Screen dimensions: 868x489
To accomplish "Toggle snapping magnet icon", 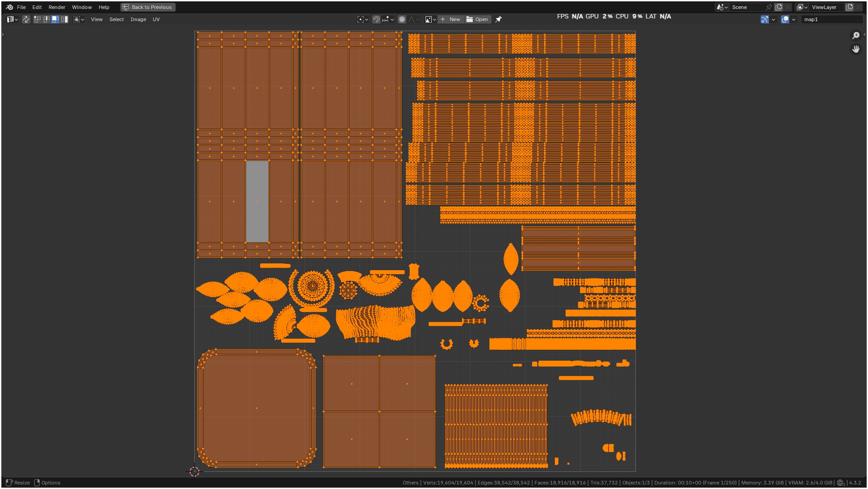I will pyautogui.click(x=376, y=19).
